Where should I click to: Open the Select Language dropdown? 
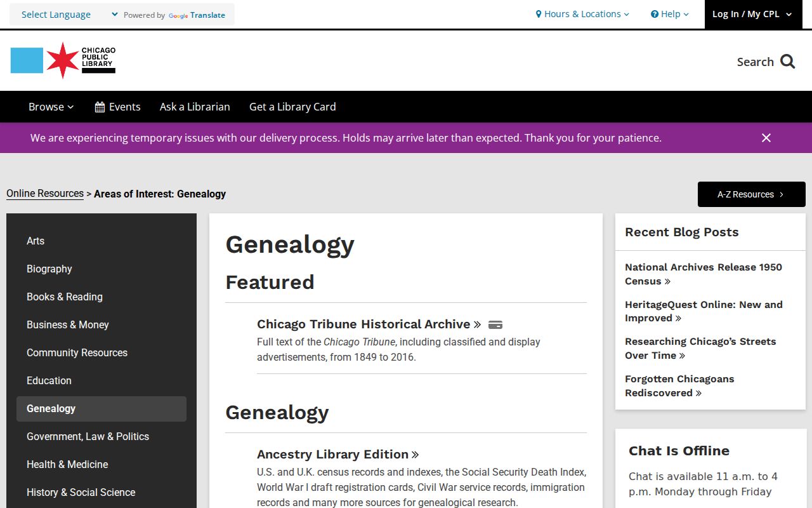click(x=70, y=15)
